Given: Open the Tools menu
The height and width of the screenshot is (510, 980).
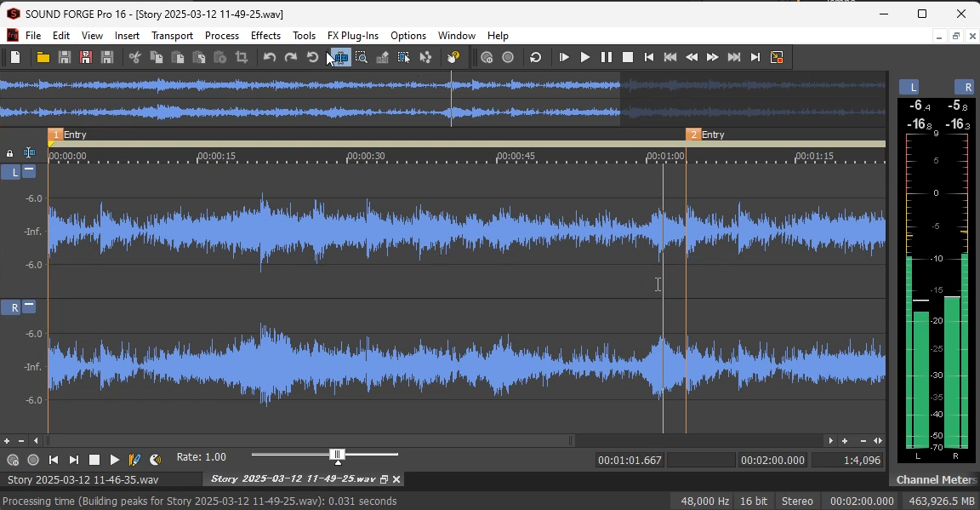Looking at the screenshot, I should (304, 36).
